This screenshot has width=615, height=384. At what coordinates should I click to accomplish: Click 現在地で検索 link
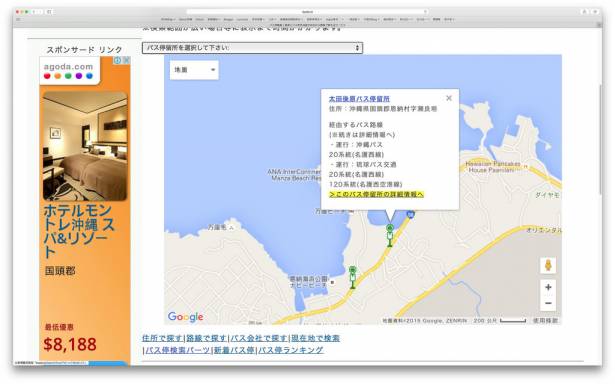click(x=315, y=338)
